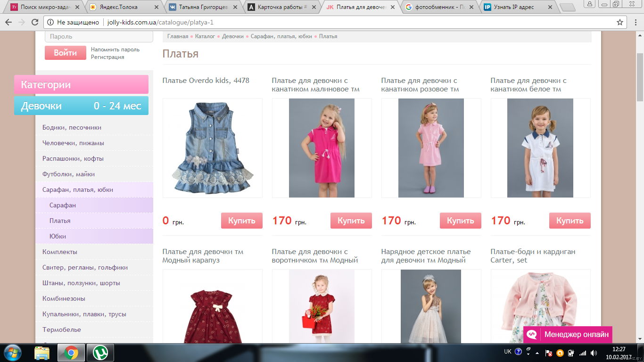The width and height of the screenshot is (644, 362).
Task: Select Платья subcategory in sidebar
Action: tap(94, 221)
